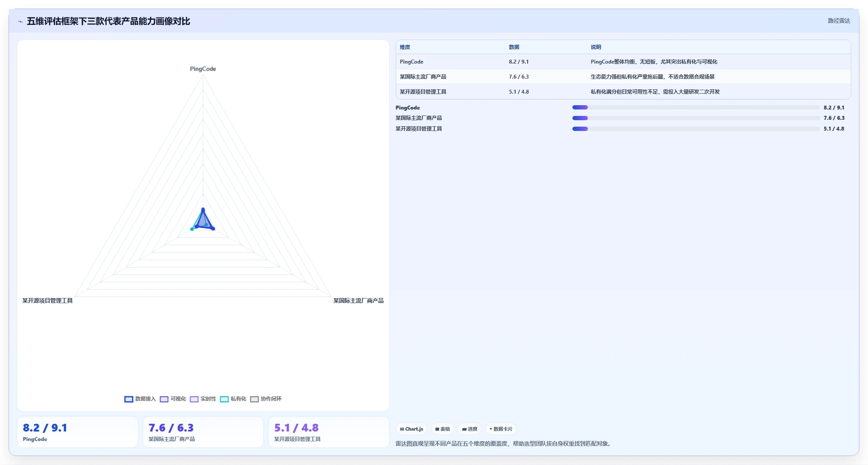Click the 路径雷达 label in header
868x465 pixels.
point(839,21)
